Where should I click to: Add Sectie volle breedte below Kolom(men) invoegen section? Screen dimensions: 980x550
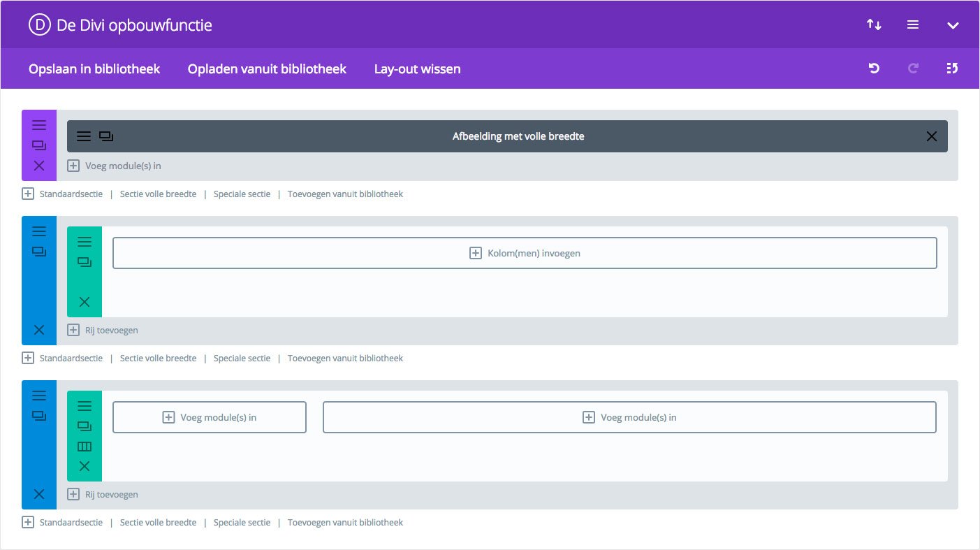pyautogui.click(x=158, y=358)
